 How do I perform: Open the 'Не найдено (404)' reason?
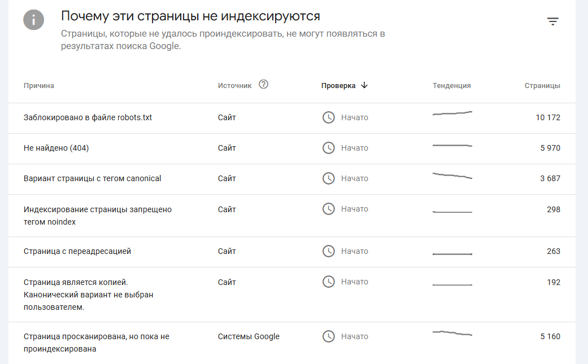(56, 148)
